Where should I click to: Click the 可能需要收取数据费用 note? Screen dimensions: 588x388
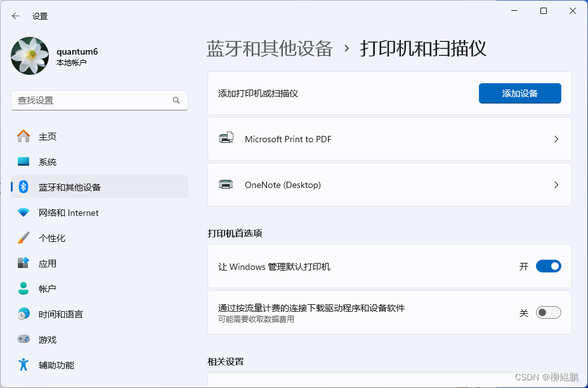pos(256,319)
